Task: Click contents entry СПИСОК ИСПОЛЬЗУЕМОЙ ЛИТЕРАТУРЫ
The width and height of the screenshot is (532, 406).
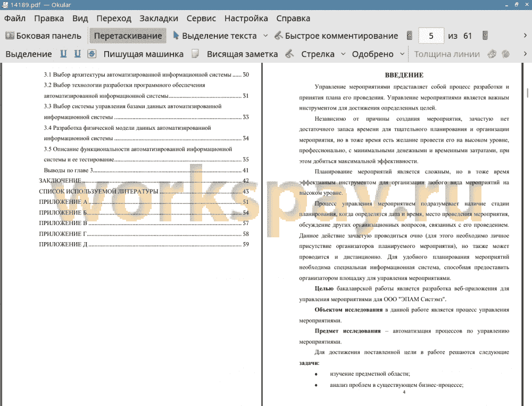Action: 144,192
